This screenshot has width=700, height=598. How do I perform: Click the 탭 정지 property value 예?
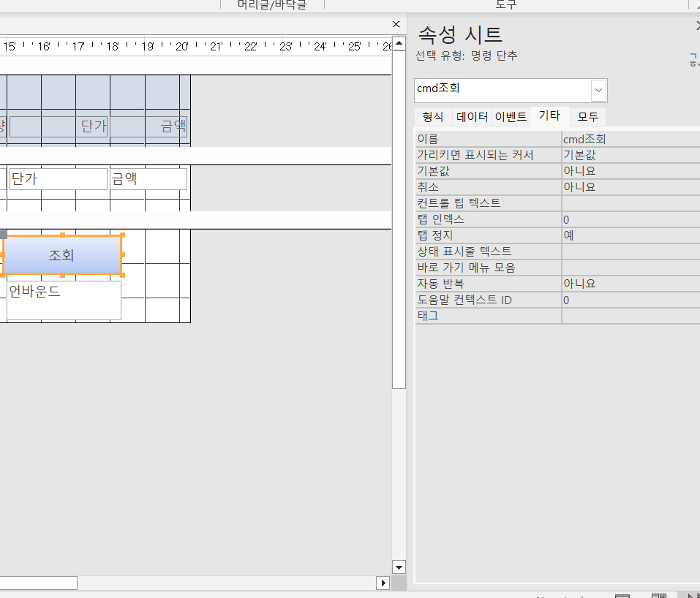pos(629,235)
